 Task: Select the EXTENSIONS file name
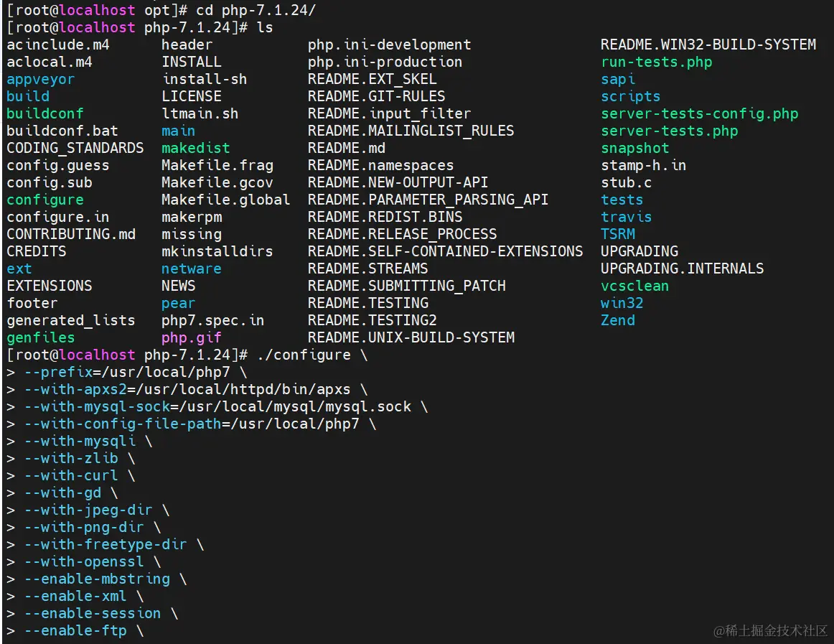tap(49, 286)
